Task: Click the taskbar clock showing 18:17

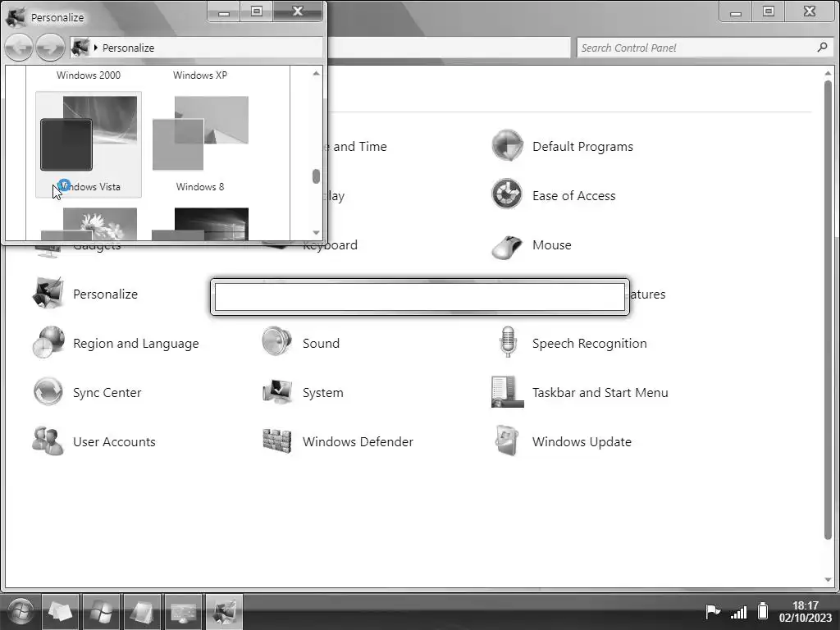Action: pyautogui.click(x=806, y=606)
